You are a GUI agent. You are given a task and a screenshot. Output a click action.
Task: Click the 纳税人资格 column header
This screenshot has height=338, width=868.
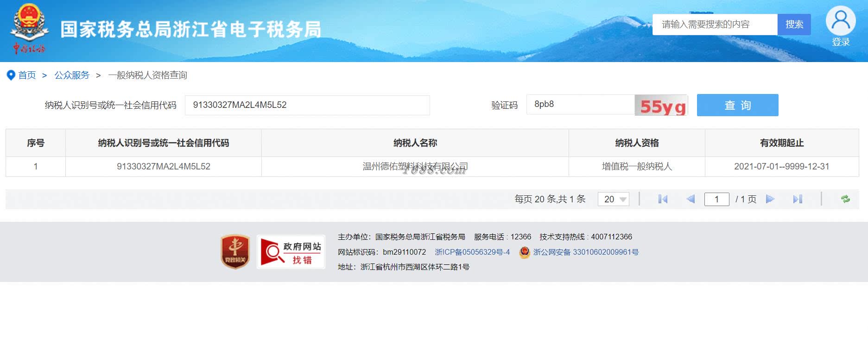coord(637,143)
